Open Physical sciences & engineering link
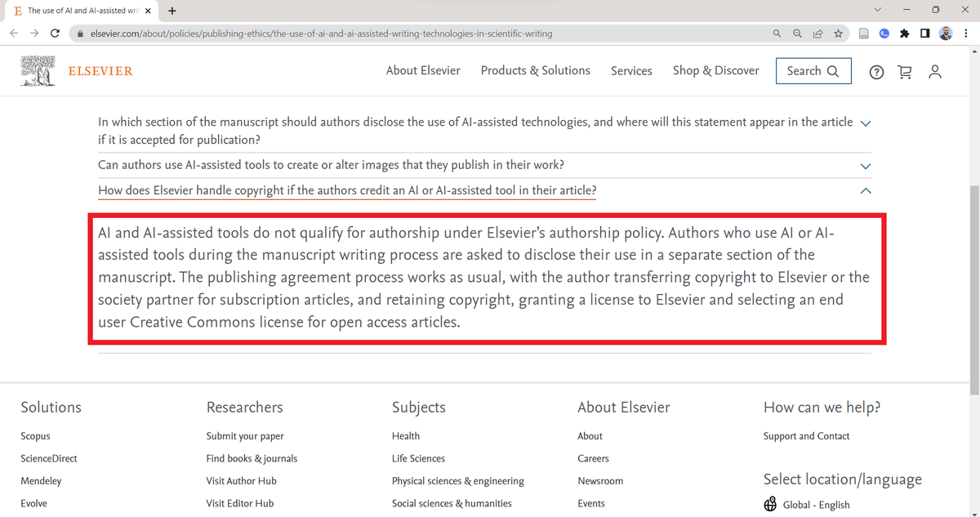Viewport: 980px width, 517px height. pyautogui.click(x=458, y=481)
